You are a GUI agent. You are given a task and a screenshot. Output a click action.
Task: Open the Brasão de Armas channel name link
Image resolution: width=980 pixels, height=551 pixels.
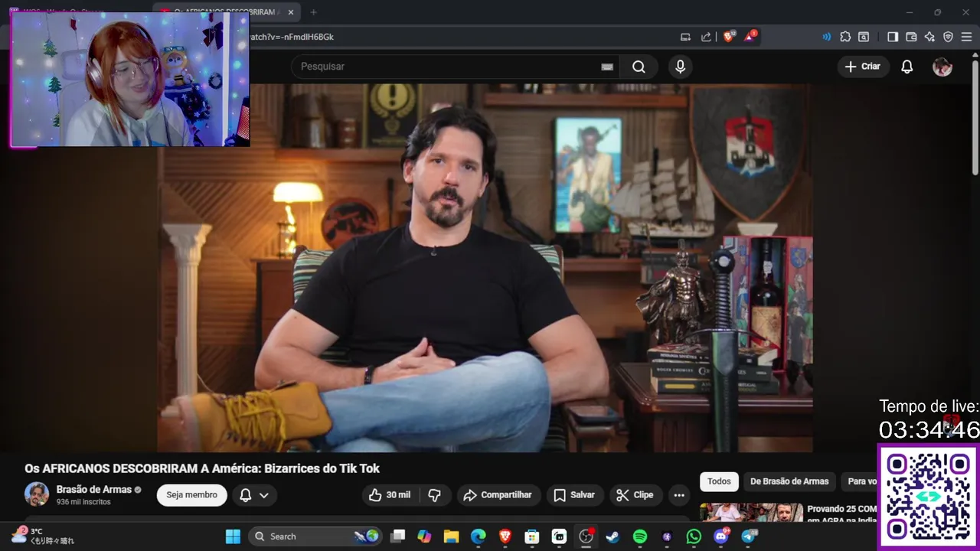pyautogui.click(x=94, y=490)
